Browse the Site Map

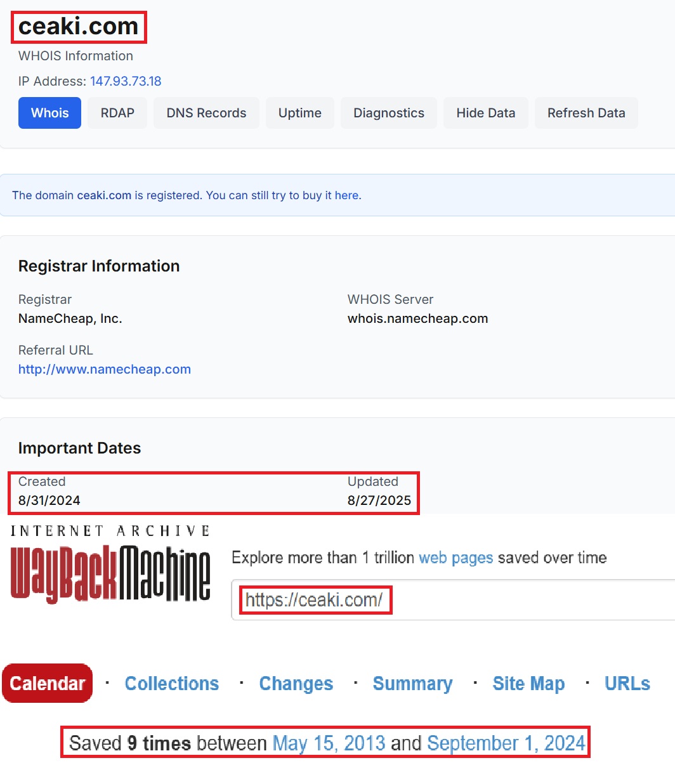coord(528,683)
